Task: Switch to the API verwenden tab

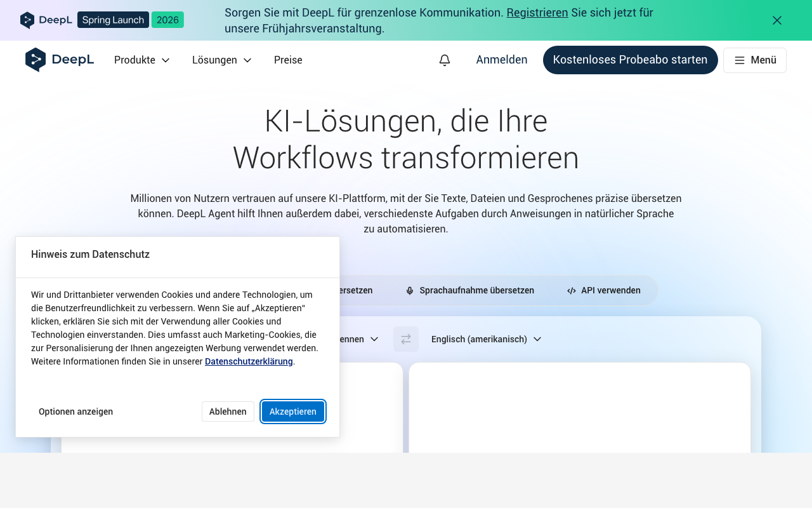Action: (x=603, y=290)
